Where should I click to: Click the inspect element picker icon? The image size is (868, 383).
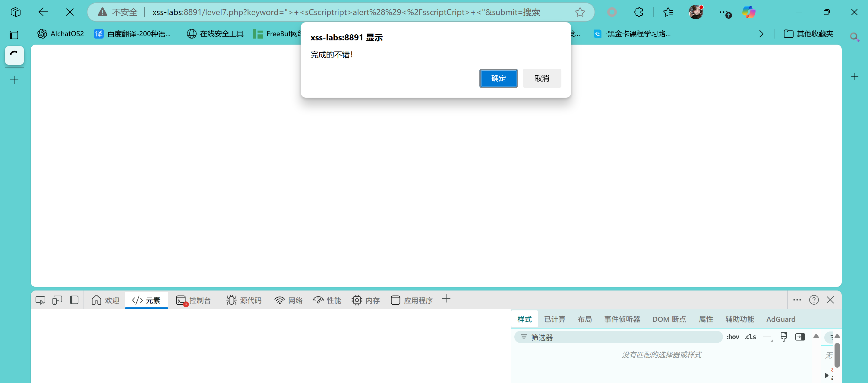coord(40,300)
